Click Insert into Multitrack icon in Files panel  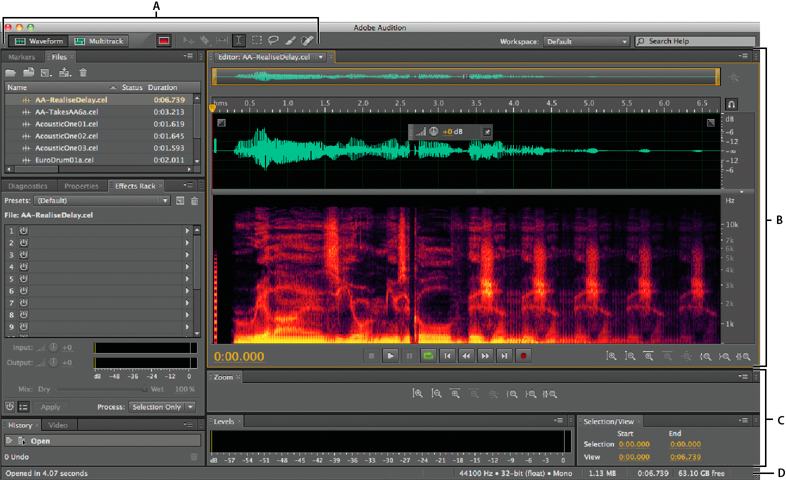click(x=65, y=73)
